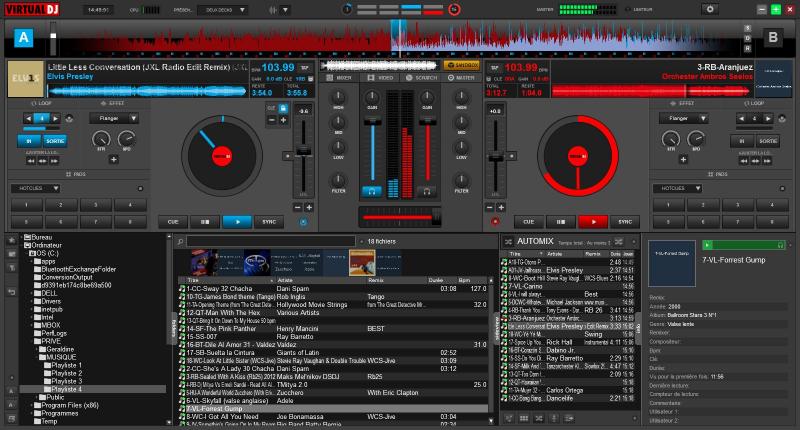800x430 pixels.
Task: Sync deck A with the SYNC button
Action: (x=269, y=222)
